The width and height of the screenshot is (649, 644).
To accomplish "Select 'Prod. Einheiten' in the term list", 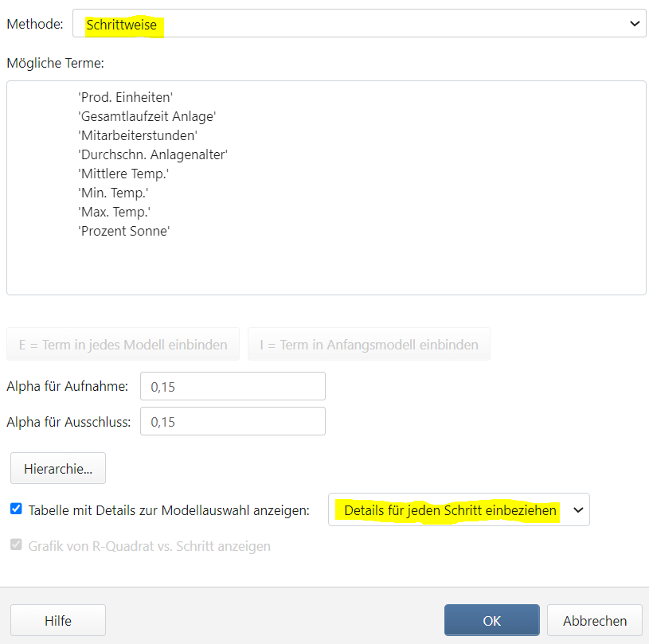I will click(125, 97).
